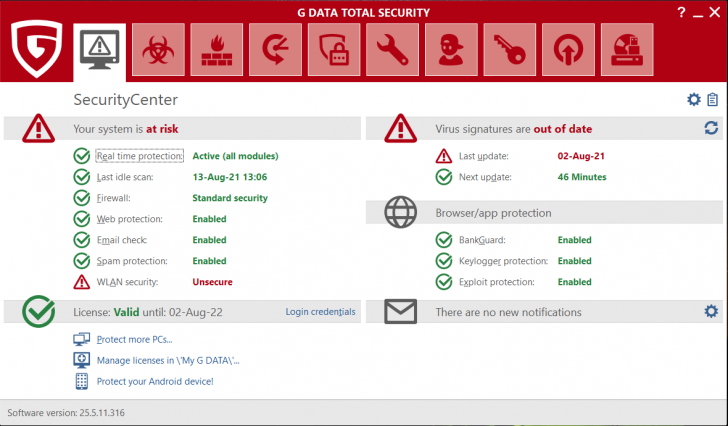
Task: Click the virus signatures warning triangle
Action: tap(401, 128)
